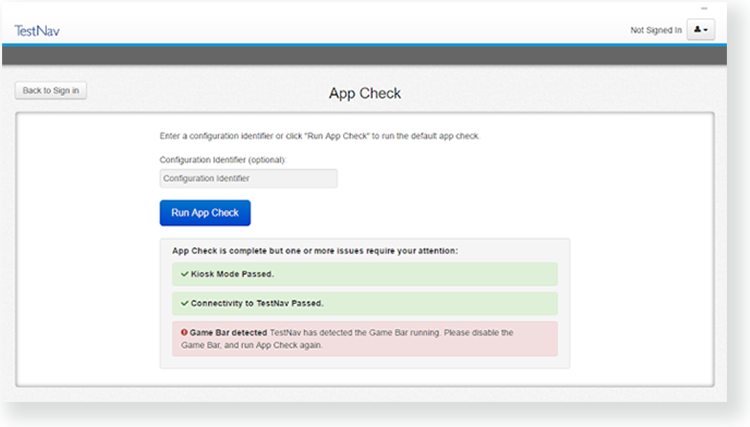Click the App Check page heading
Viewport: 750px width, 427px height.
tap(364, 94)
